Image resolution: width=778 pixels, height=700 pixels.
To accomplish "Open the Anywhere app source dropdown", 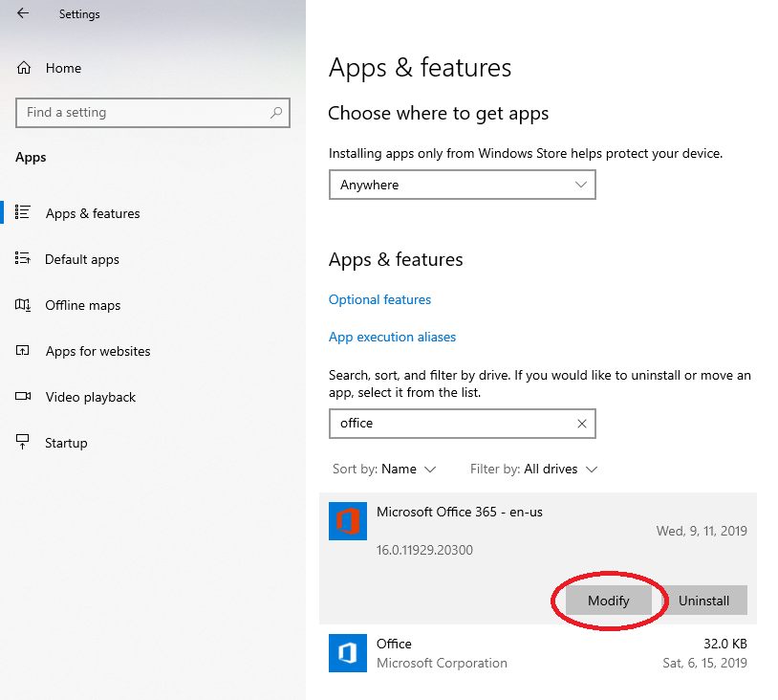I will [x=463, y=185].
